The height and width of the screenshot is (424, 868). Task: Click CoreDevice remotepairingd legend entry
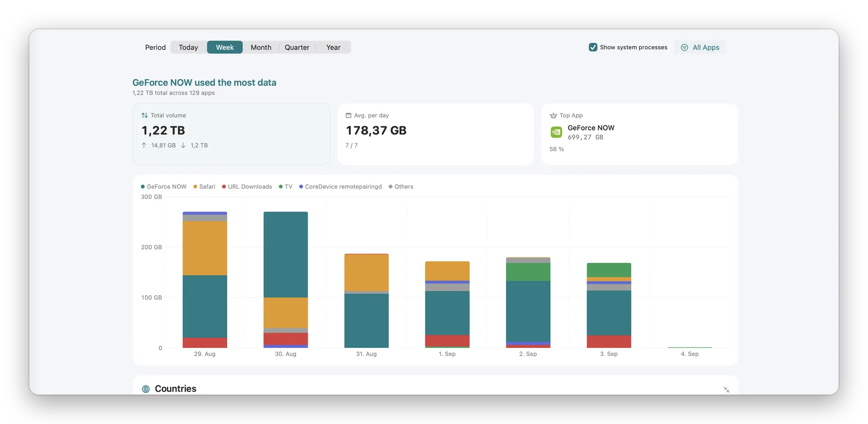(340, 187)
